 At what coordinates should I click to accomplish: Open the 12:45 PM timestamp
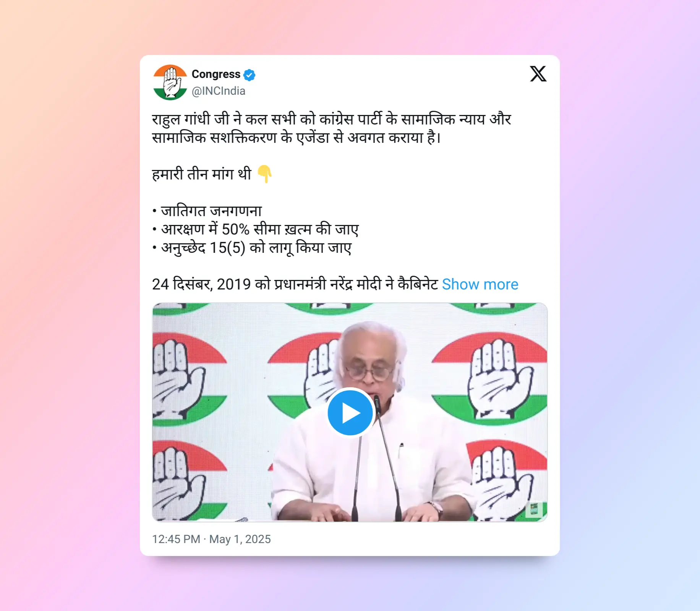[x=176, y=539]
